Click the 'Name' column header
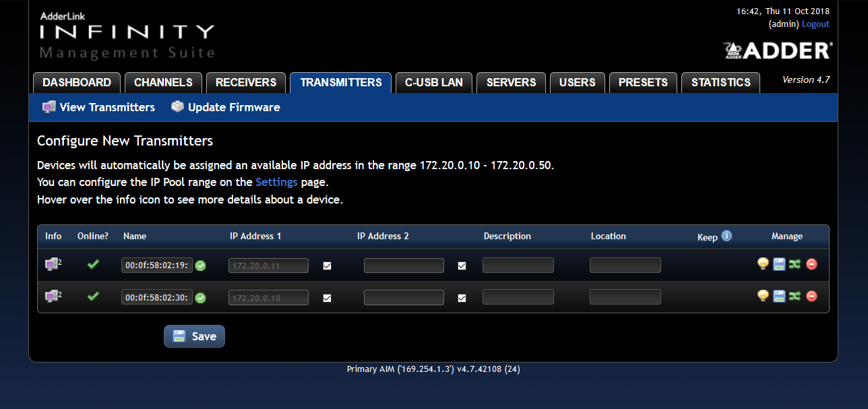The height and width of the screenshot is (409, 868). click(135, 236)
